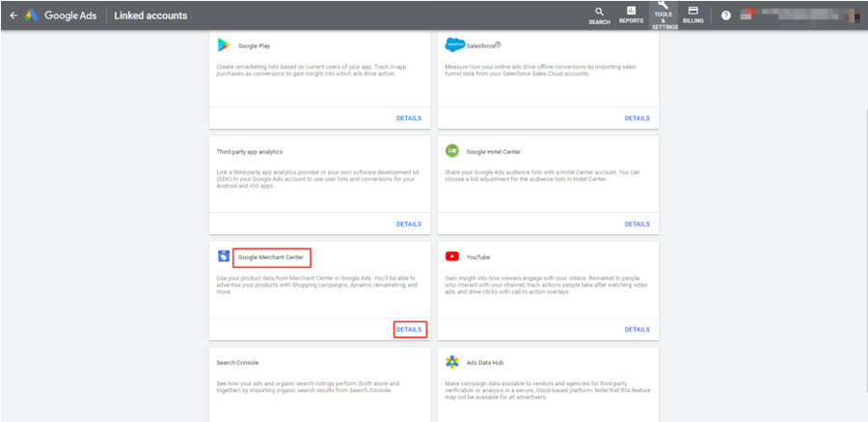This screenshot has height=422, width=868.
Task: Click the Google Play card title
Action: pyautogui.click(x=254, y=46)
